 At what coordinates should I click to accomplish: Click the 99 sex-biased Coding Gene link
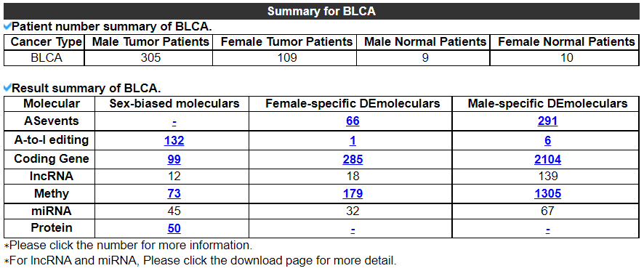coord(174,160)
